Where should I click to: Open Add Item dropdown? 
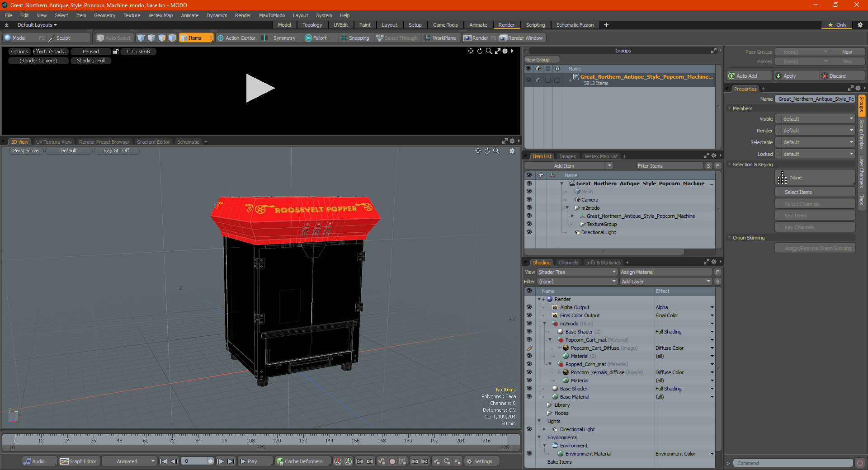coord(570,166)
